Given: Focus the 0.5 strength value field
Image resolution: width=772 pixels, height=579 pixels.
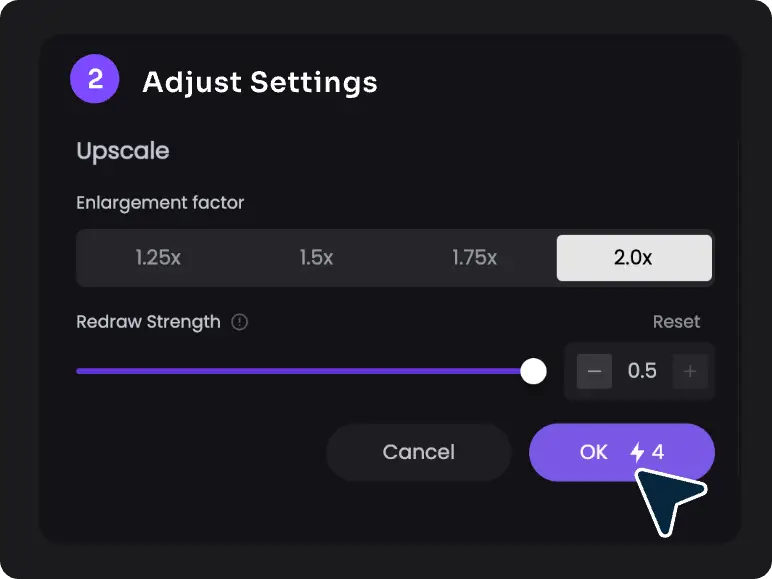Looking at the screenshot, I should click(642, 372).
